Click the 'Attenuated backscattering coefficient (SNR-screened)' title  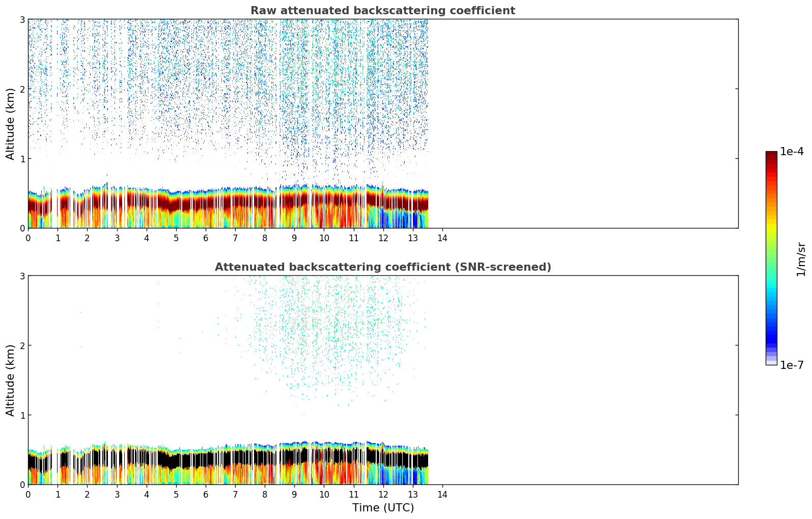point(382,267)
